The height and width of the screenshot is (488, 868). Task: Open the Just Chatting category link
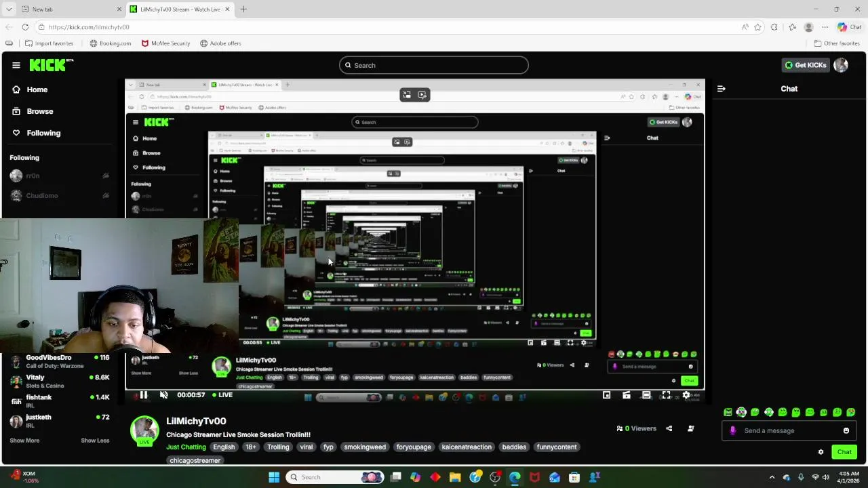tap(186, 447)
